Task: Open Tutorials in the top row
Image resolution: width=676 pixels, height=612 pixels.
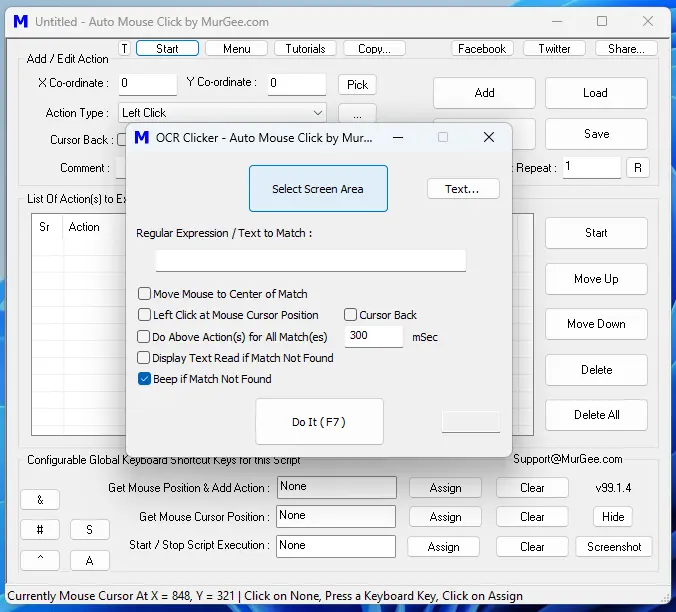Action: 305,49
